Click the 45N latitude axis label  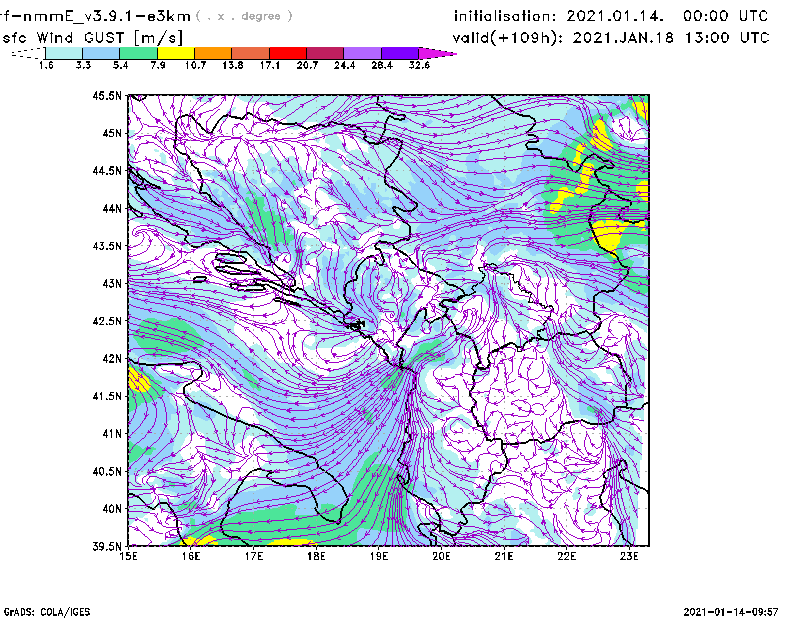[112, 133]
